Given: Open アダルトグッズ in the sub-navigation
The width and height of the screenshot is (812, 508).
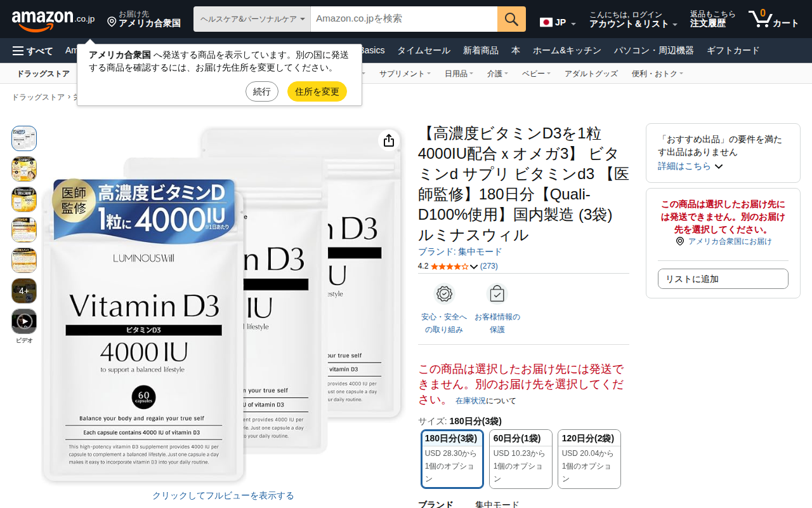Looking at the screenshot, I should click(591, 74).
